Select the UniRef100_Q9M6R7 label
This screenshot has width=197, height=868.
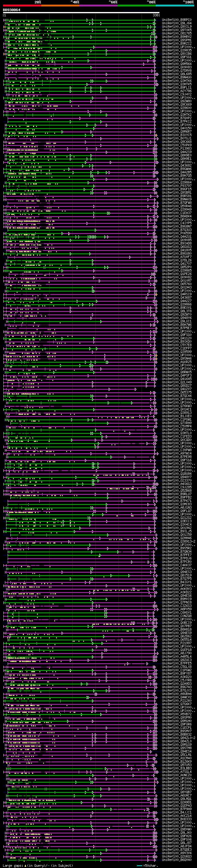coord(177,131)
